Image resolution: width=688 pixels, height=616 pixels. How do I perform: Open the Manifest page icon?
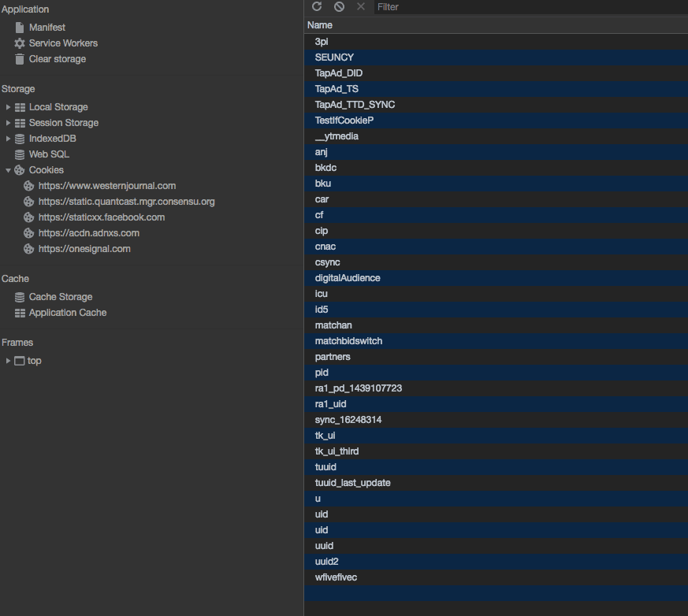coord(20,28)
